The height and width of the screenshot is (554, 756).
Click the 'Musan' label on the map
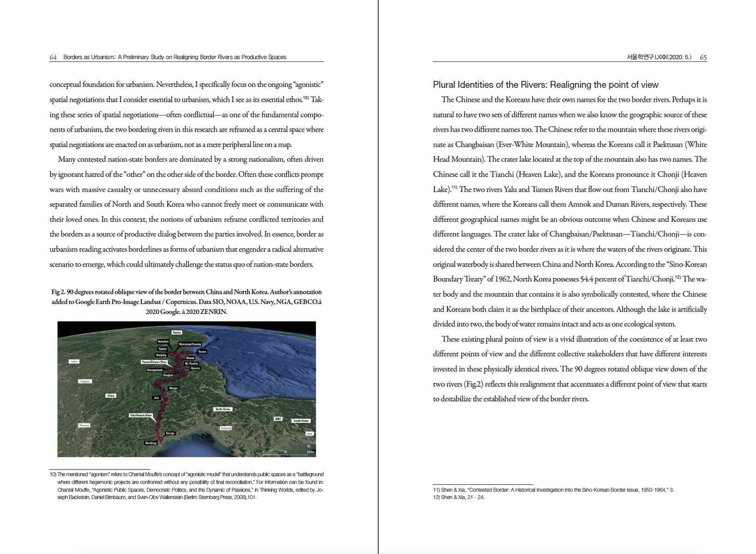click(190, 358)
